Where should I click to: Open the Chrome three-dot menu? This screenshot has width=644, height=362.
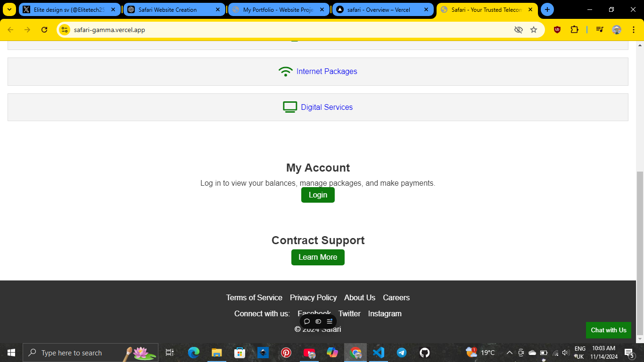point(633,30)
